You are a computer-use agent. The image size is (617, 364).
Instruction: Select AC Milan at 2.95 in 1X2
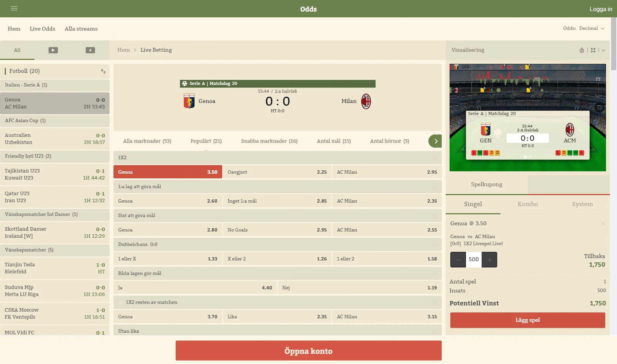(x=386, y=172)
